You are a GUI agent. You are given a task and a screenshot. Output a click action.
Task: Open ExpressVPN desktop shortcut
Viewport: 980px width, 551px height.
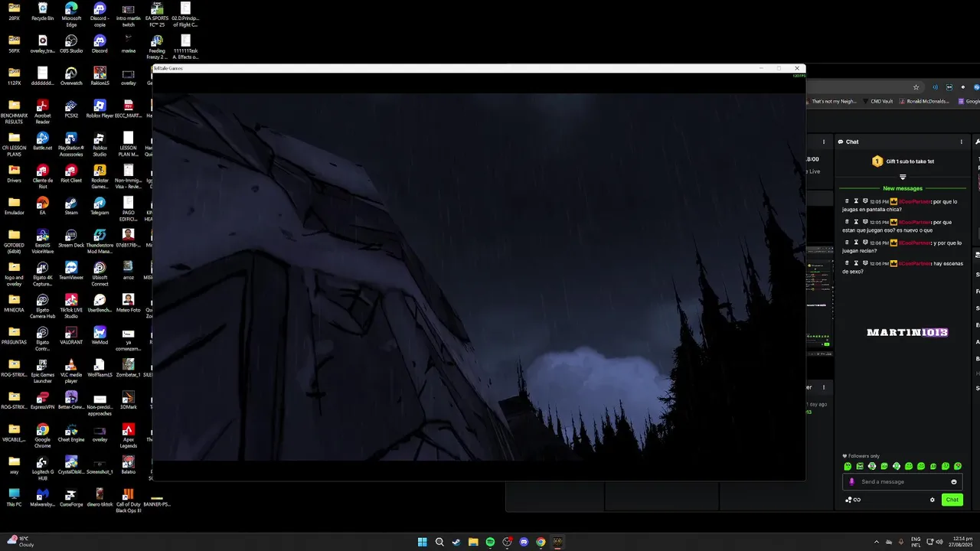pos(43,399)
